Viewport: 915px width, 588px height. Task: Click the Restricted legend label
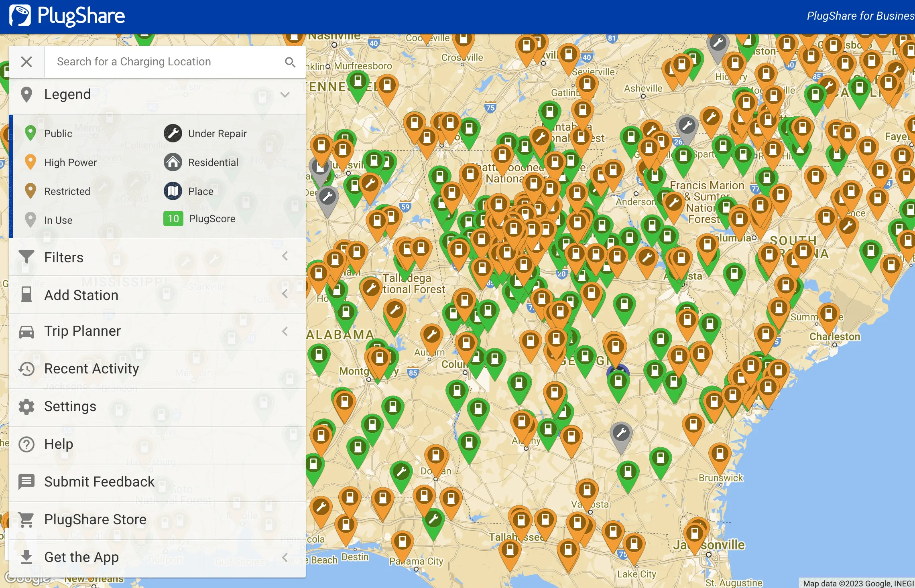(x=67, y=191)
